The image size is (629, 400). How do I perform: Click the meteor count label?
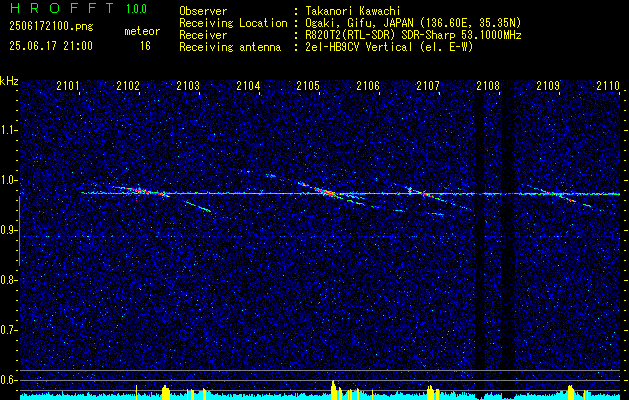142,31
